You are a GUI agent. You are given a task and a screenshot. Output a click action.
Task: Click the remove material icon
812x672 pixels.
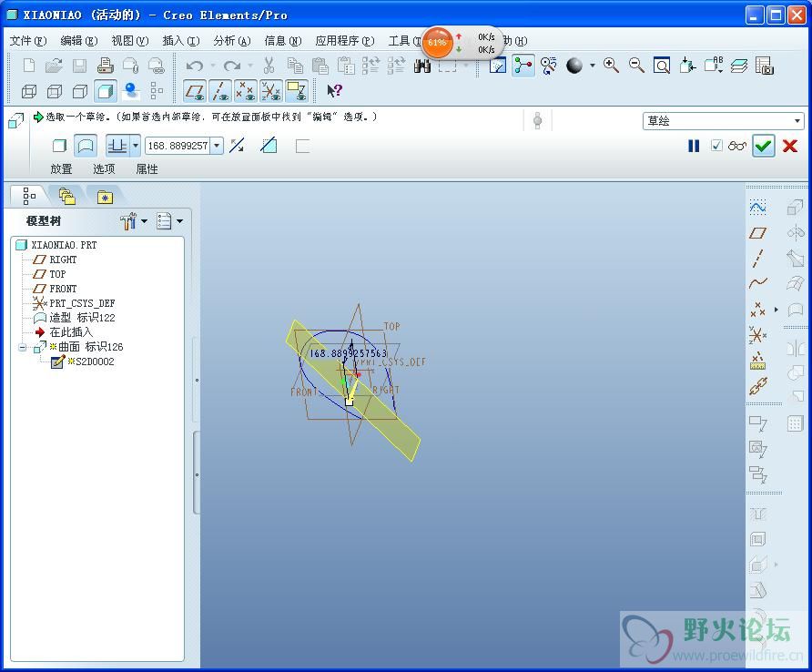click(269, 146)
